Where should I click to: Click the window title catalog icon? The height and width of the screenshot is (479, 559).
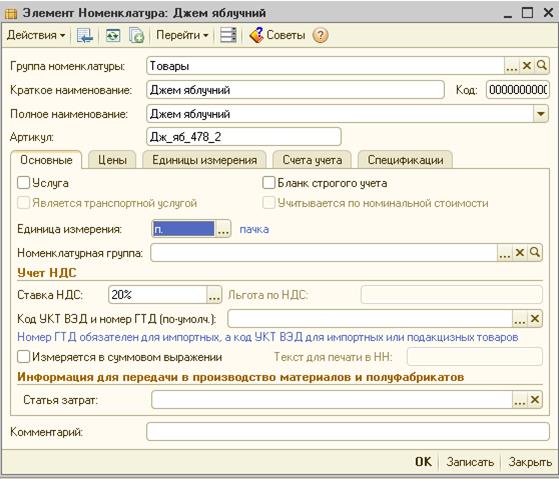click(x=11, y=13)
